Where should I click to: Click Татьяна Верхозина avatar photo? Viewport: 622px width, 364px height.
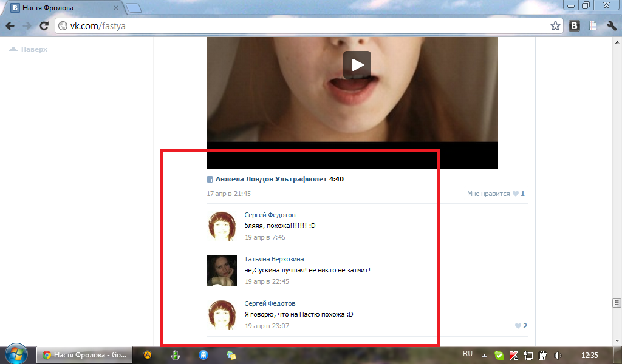(x=222, y=271)
